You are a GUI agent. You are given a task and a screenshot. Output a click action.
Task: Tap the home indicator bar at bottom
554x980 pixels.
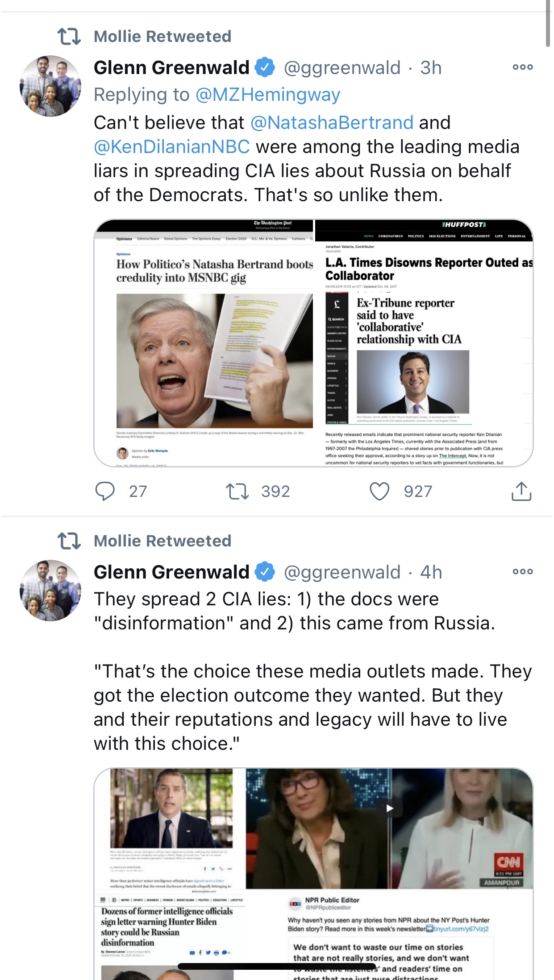[x=277, y=966]
